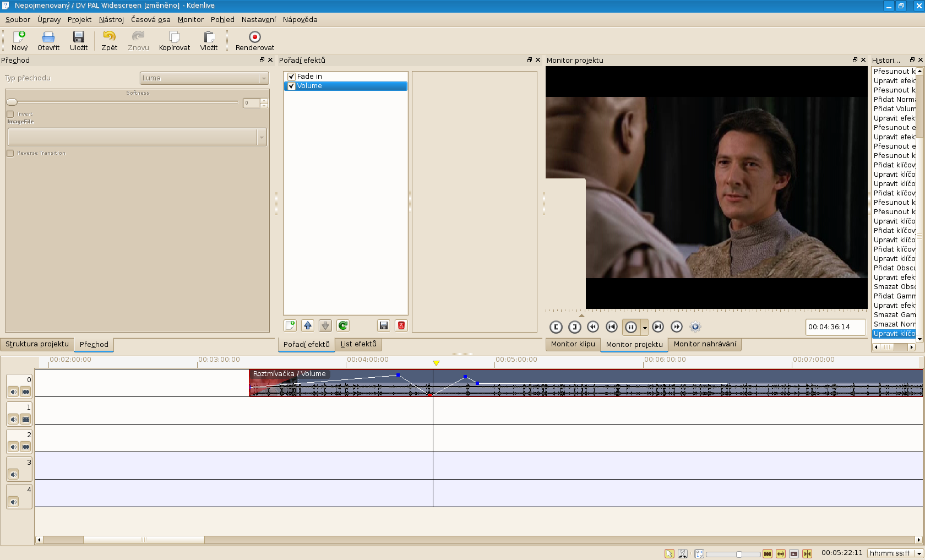Set zone start in project monitor
This screenshot has width=925, height=560.
pyautogui.click(x=556, y=327)
